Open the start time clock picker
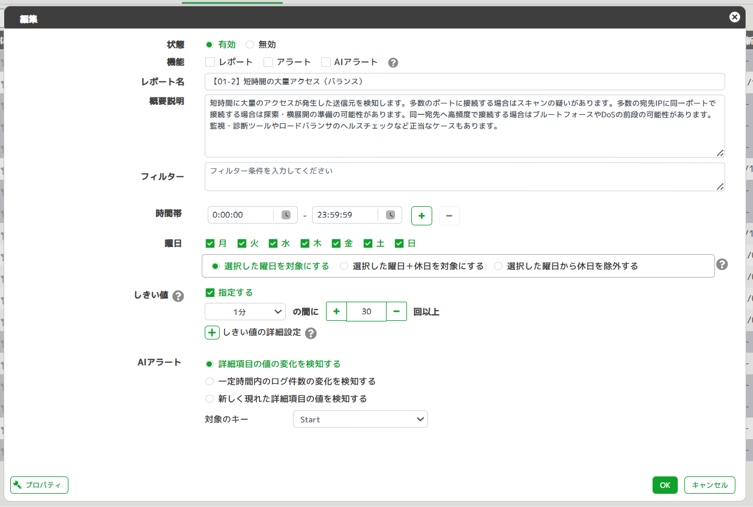The height and width of the screenshot is (507, 753). [286, 215]
